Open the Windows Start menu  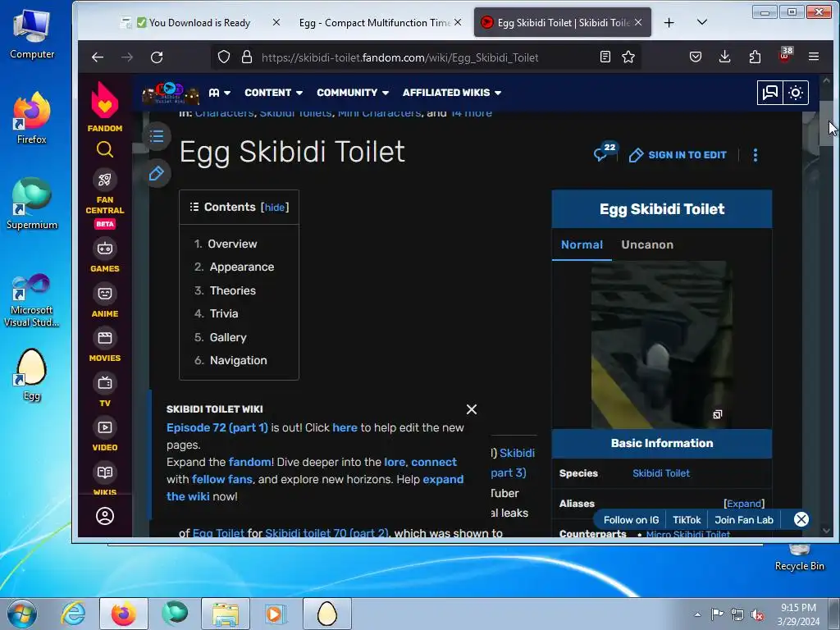click(21, 614)
